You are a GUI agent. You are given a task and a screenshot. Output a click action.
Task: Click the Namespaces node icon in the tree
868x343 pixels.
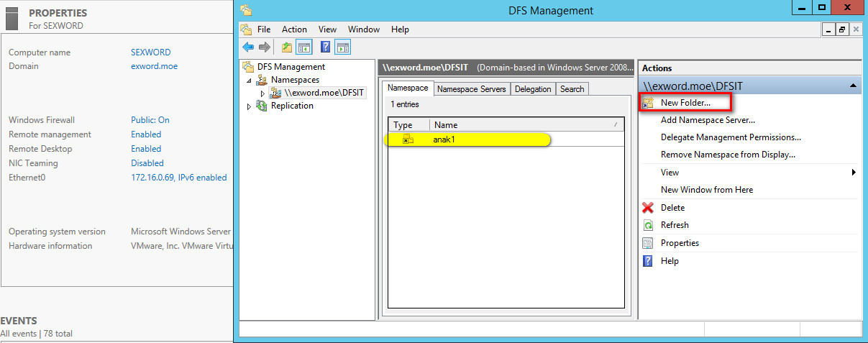coord(262,80)
